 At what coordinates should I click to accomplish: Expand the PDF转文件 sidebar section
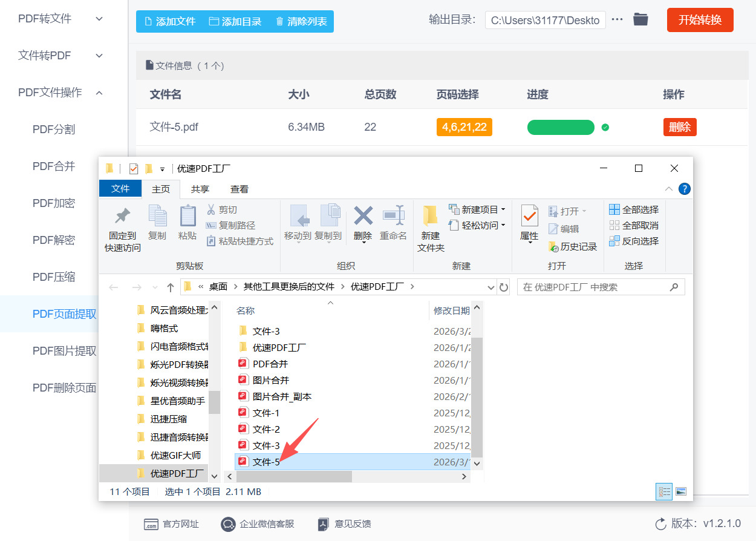coord(100,19)
